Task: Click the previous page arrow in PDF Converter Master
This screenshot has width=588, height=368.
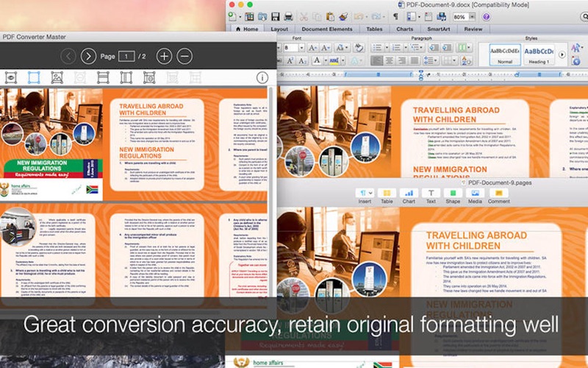Action: (68, 57)
